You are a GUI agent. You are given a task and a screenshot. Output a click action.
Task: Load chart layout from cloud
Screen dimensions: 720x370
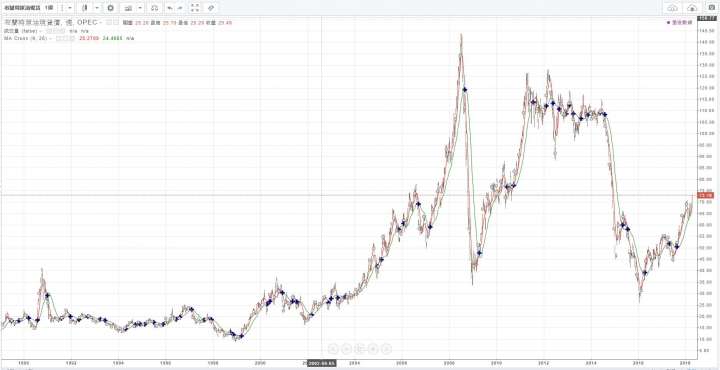672,8
